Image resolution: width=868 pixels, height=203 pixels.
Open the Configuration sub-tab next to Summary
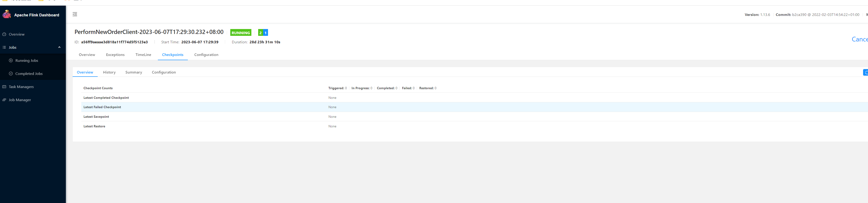coord(164,72)
